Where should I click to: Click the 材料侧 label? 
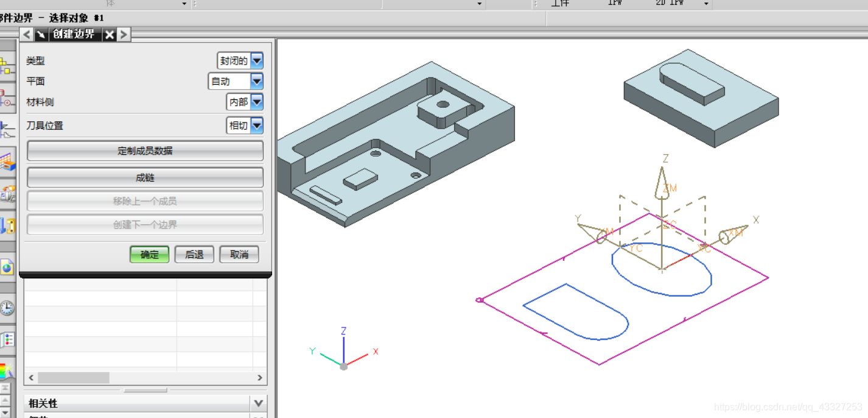(40, 102)
